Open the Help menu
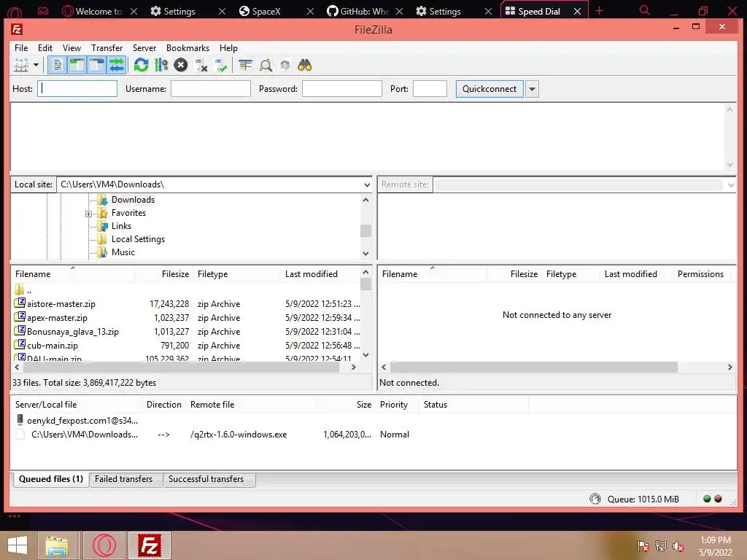The width and height of the screenshot is (747, 560). point(228,48)
